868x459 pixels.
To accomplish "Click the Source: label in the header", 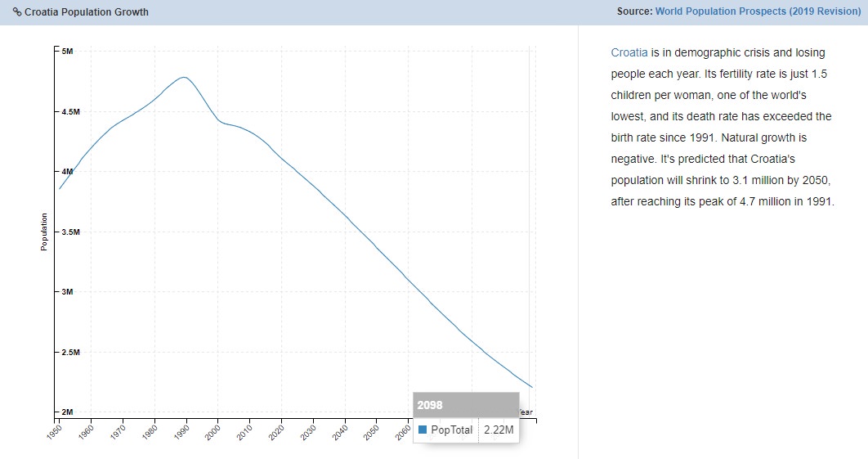I will tap(634, 11).
